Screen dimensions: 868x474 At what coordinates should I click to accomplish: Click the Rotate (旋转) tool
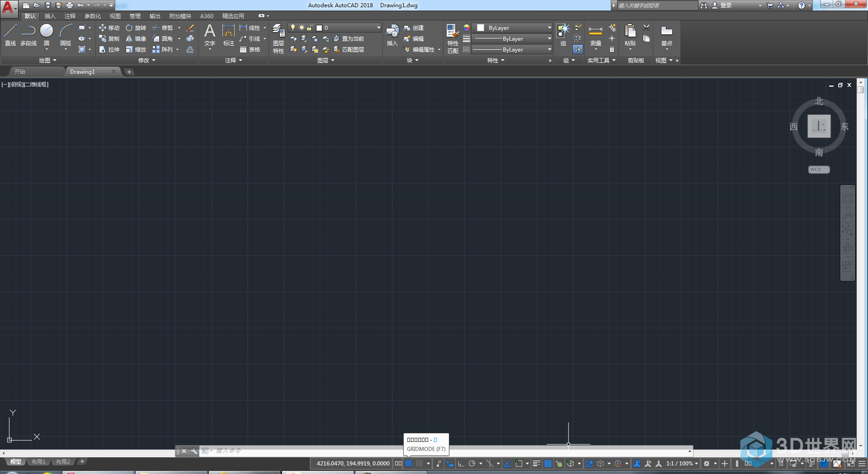click(136, 28)
